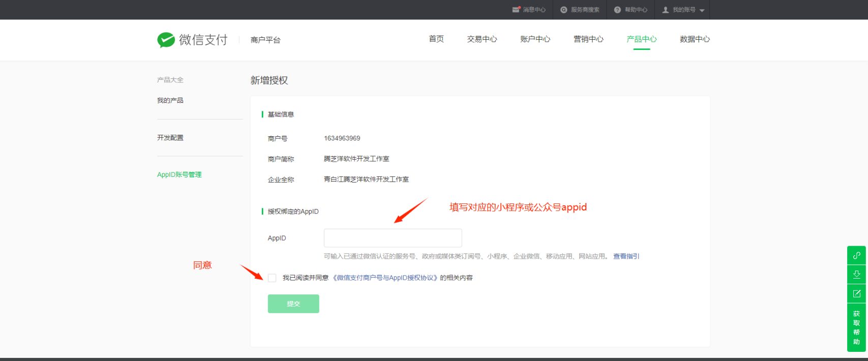Image resolution: width=868 pixels, height=361 pixels.
Task: Open the 数据中心 tab
Action: (x=695, y=39)
